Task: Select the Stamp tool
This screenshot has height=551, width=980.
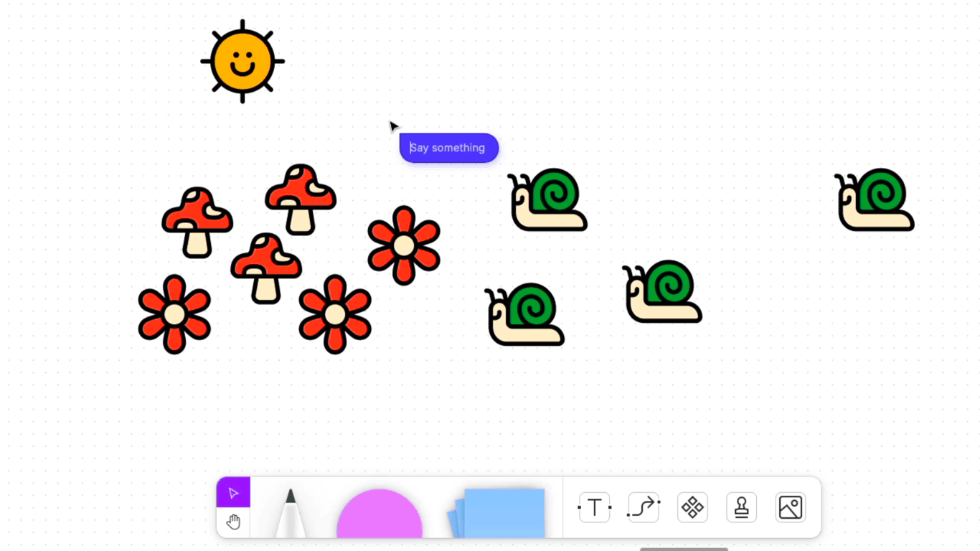Action: pos(741,507)
